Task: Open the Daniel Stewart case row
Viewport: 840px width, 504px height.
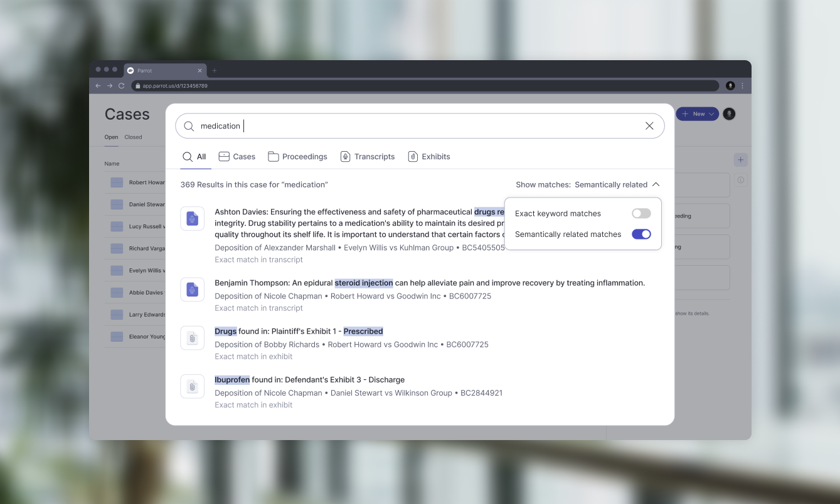Action: click(x=135, y=204)
